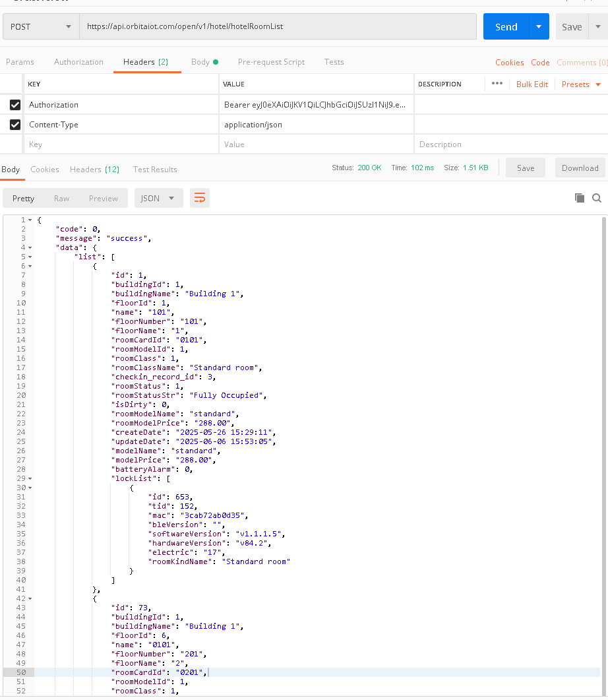Expand the Send button dropdown arrow
The height and width of the screenshot is (700, 608).
coord(539,27)
